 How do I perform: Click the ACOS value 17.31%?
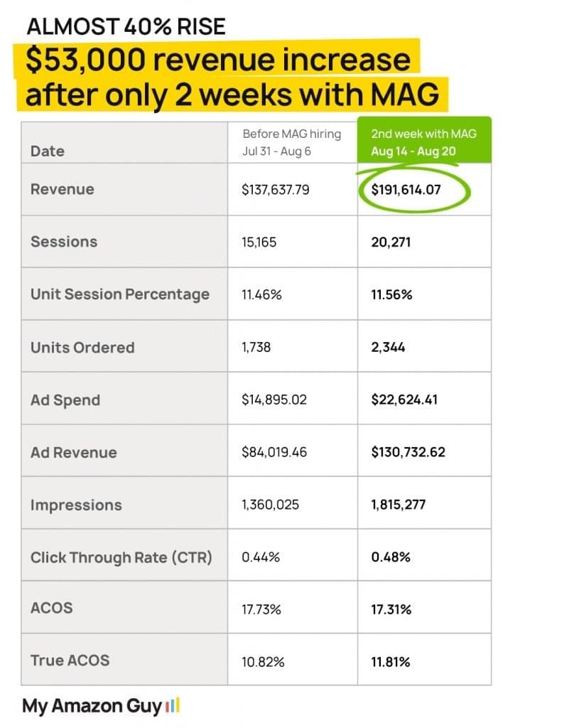(x=391, y=609)
